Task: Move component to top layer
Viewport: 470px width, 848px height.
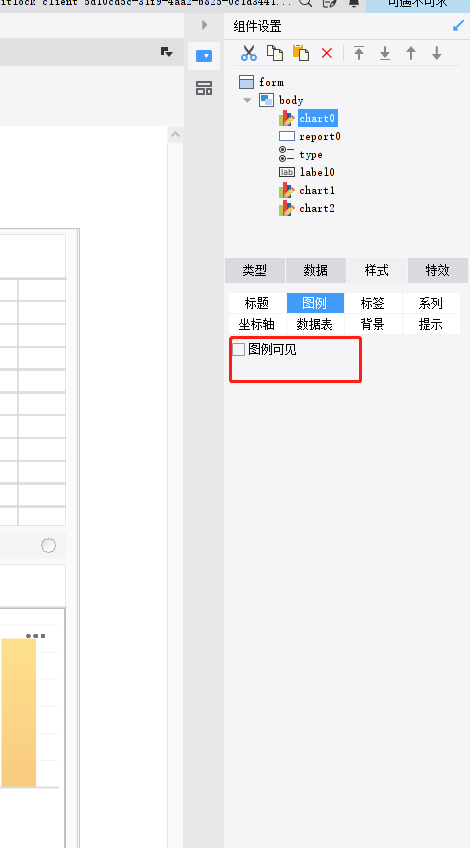Action: pyautogui.click(x=359, y=53)
